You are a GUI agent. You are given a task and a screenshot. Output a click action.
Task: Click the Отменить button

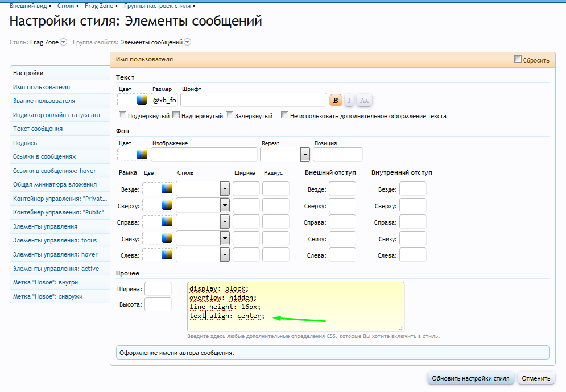click(536, 378)
